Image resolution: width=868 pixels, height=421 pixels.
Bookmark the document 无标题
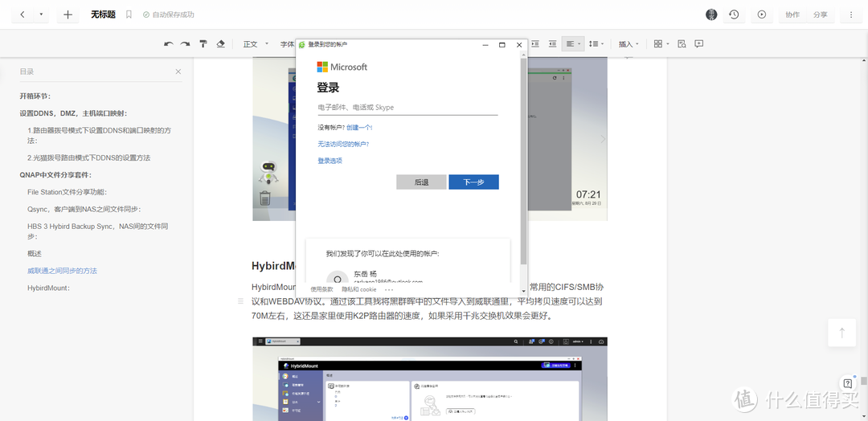coord(129,15)
